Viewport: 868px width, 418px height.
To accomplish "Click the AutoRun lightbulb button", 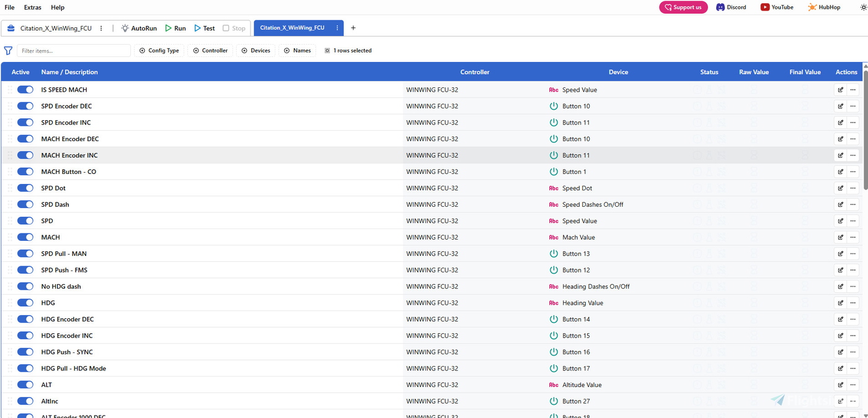I will pyautogui.click(x=139, y=28).
